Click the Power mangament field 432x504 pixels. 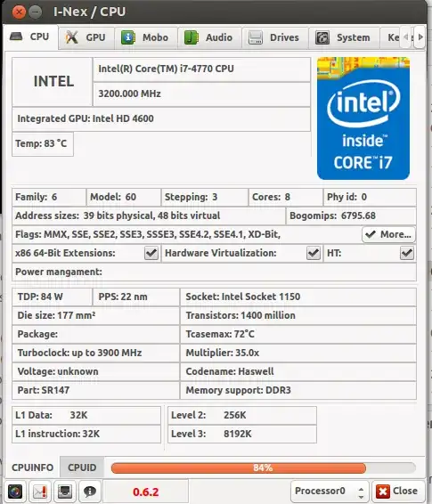[x=214, y=272]
